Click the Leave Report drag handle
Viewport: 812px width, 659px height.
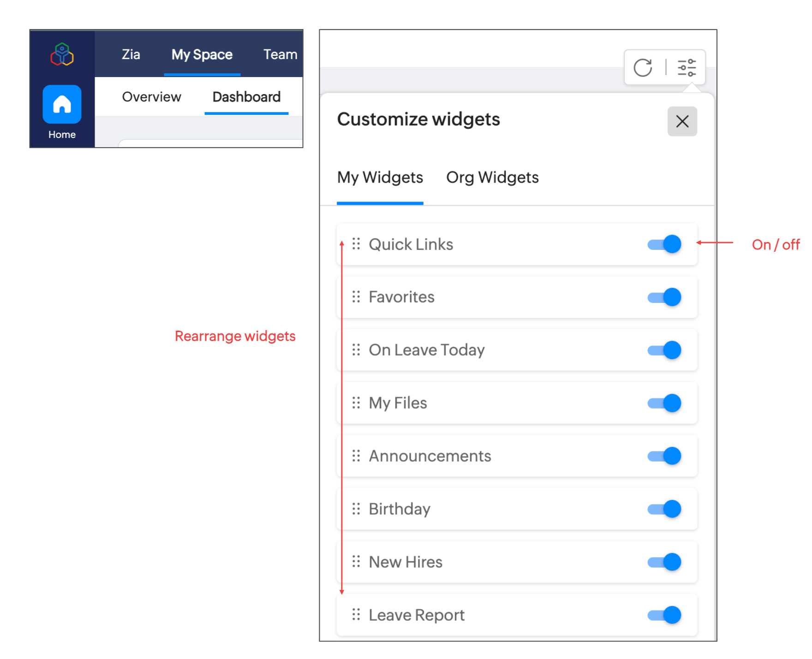pos(356,614)
